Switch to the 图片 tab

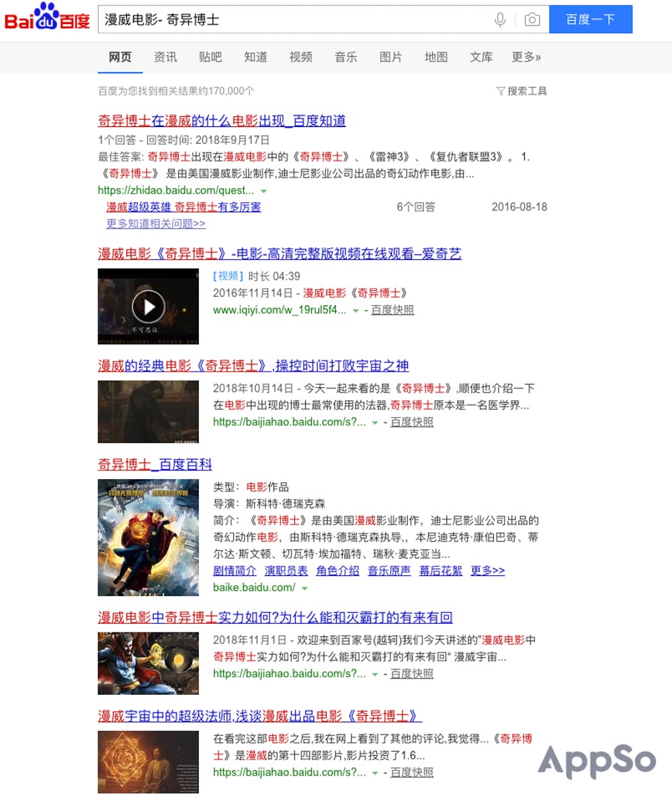click(390, 57)
